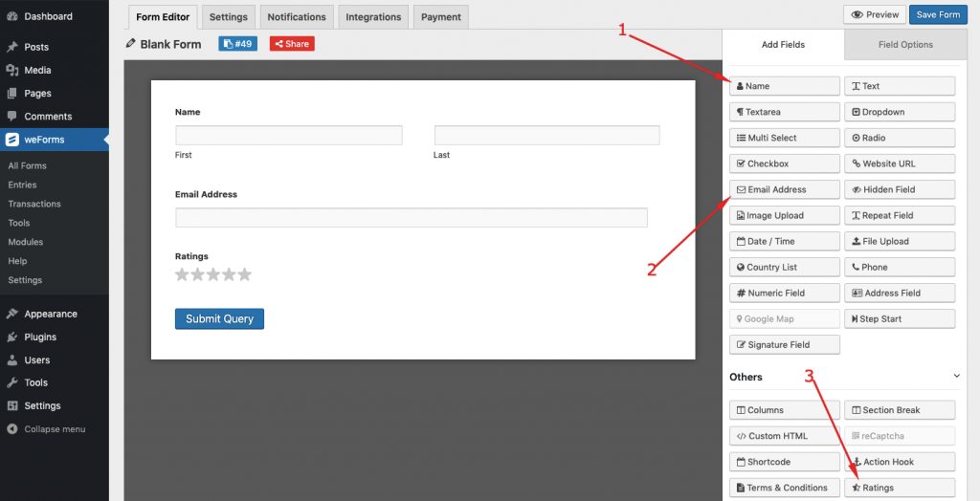Open Tools under weForms submenu

[x=19, y=223]
